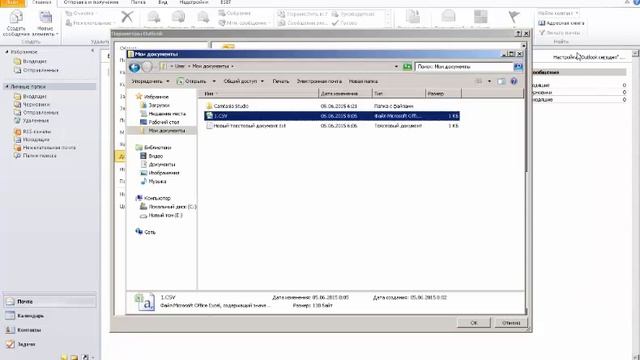Screen dimensions: 640x360
Task: Open the Упорядочить dropdown menu
Action: pos(150,81)
